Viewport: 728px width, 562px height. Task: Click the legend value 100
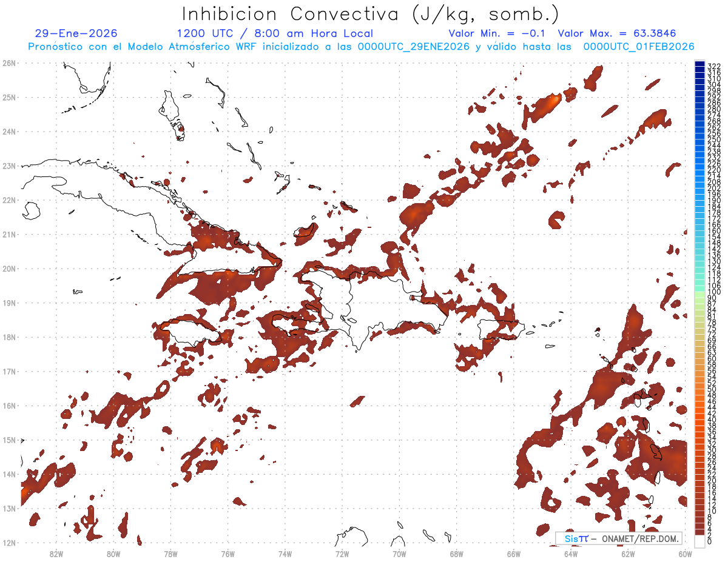(714, 292)
